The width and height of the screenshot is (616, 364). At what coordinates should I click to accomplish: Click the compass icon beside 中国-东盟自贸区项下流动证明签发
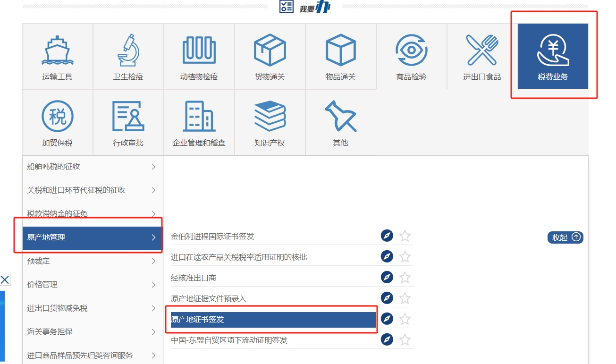(387, 339)
